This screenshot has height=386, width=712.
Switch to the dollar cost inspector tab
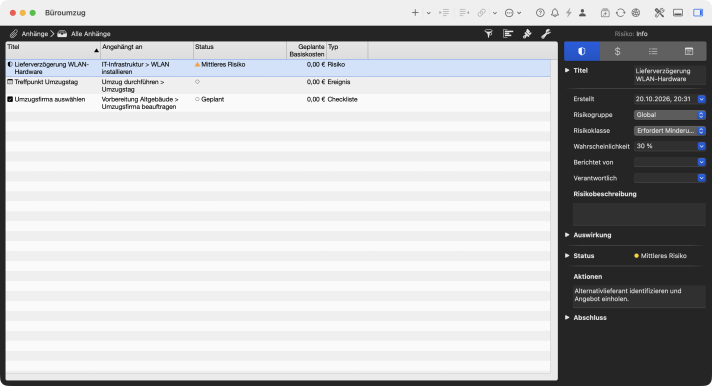click(618, 51)
